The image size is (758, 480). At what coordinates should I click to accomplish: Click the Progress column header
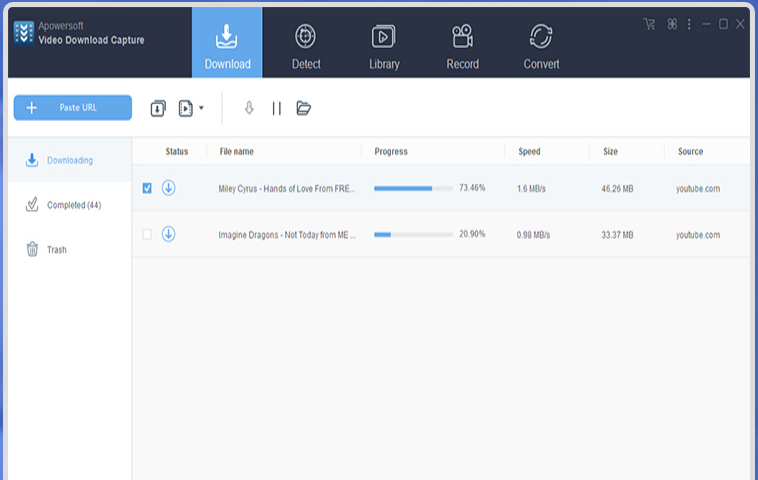[391, 151]
